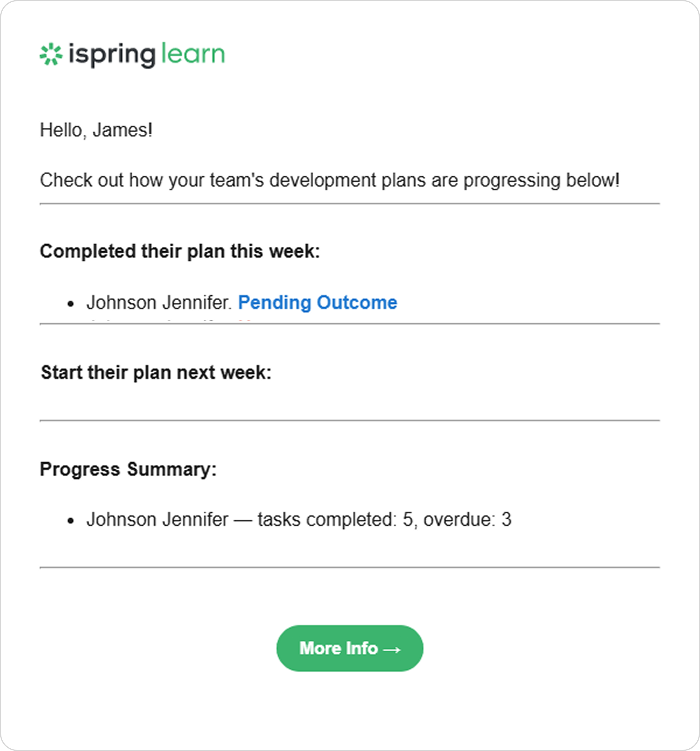Image resolution: width=700 pixels, height=751 pixels.
Task: Select the "Completed their plan this week:" heading
Action: click(180, 251)
